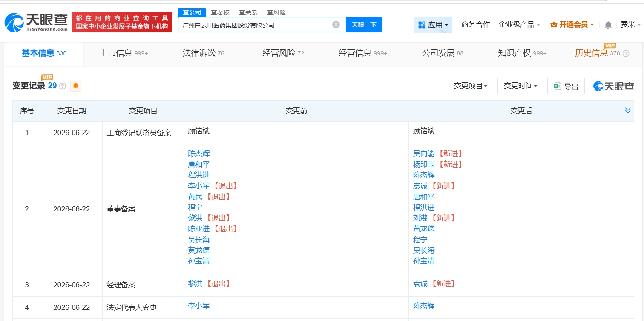Open 李小军 with 退出 tag in 董事备案 row

[x=199, y=186]
